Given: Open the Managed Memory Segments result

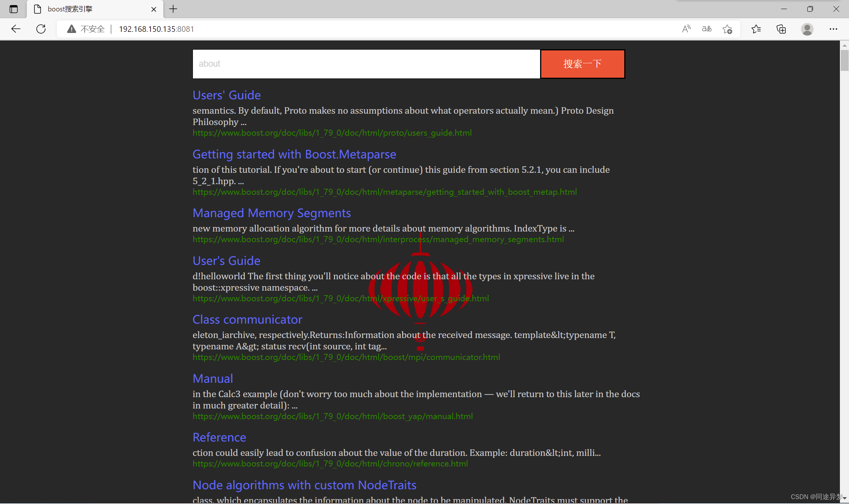Looking at the screenshot, I should [x=271, y=213].
